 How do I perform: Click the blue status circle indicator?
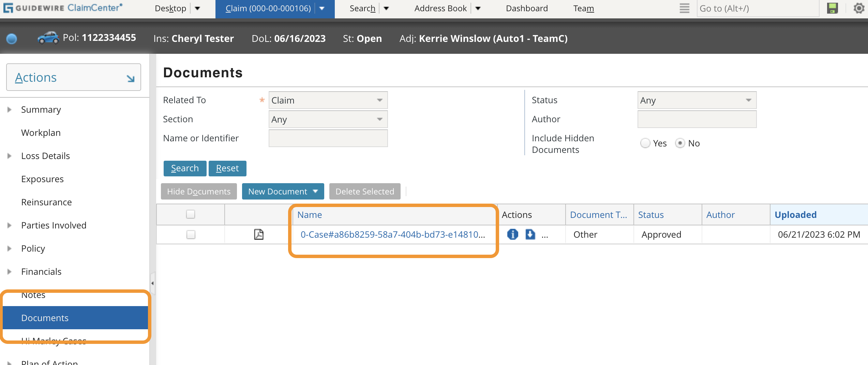click(12, 38)
